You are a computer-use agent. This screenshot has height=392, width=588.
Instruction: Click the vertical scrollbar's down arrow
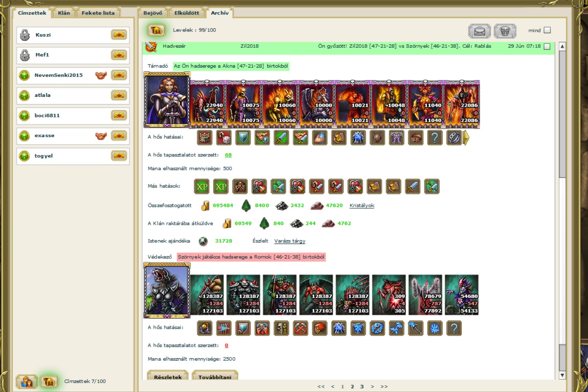(562, 375)
